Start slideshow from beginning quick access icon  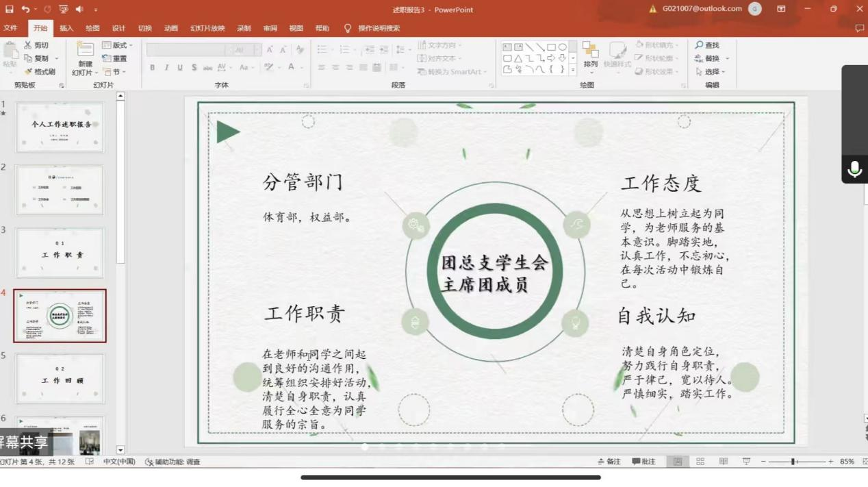pyautogui.click(x=64, y=10)
